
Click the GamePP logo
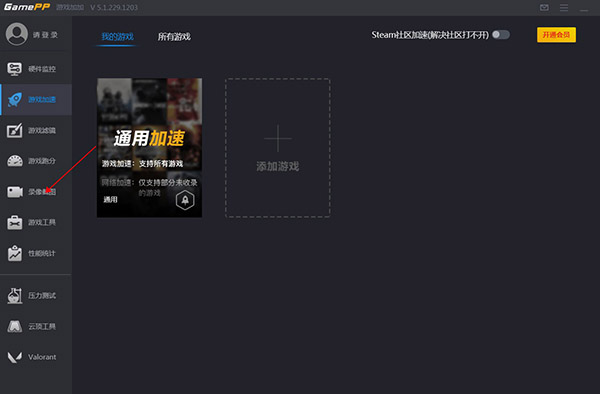[27, 7]
